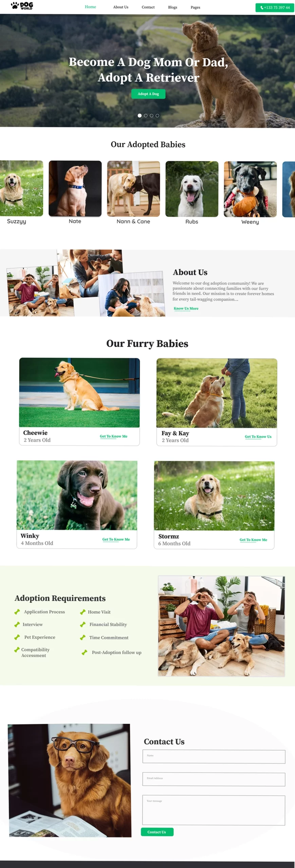Open Nate's adopted dog photo

tap(75, 189)
